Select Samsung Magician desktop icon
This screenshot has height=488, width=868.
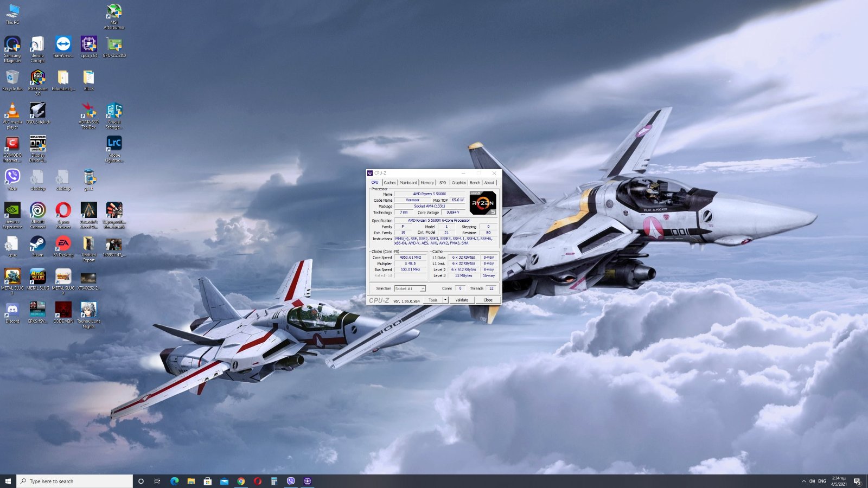pyautogui.click(x=12, y=50)
